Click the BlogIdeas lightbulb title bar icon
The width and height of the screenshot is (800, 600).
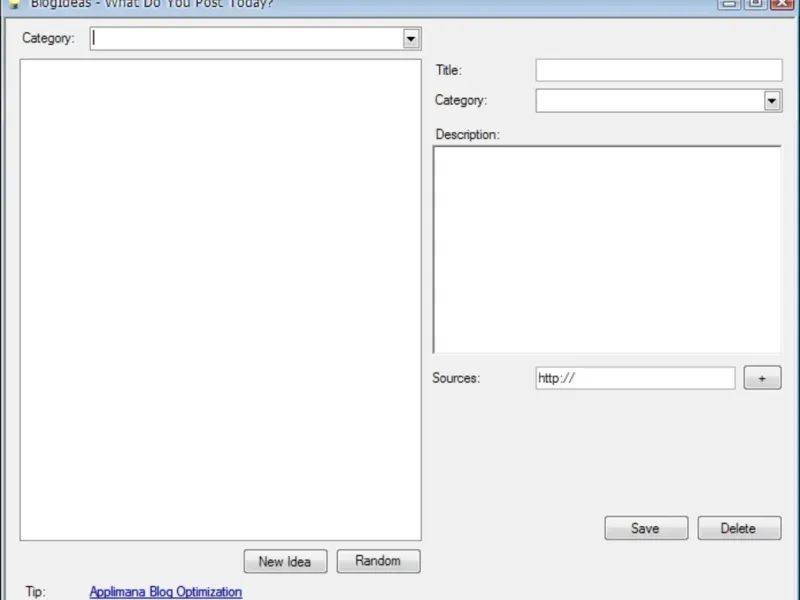point(14,4)
